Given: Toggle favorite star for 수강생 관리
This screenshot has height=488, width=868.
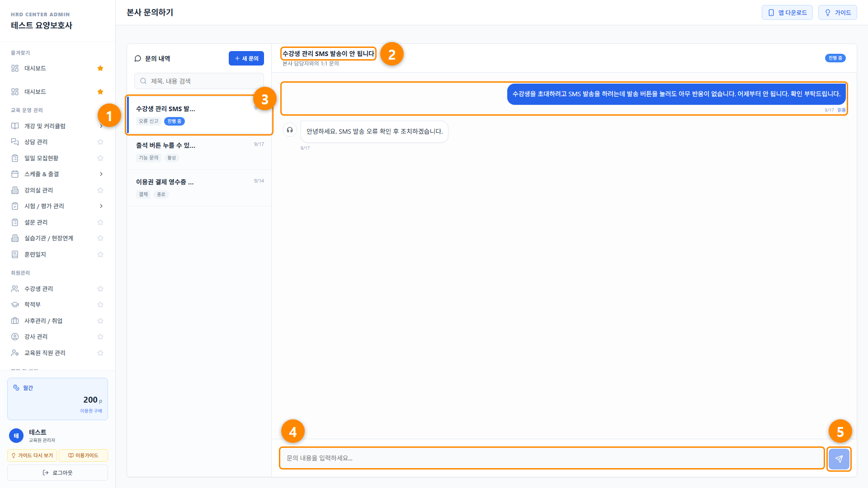Looking at the screenshot, I should point(100,289).
